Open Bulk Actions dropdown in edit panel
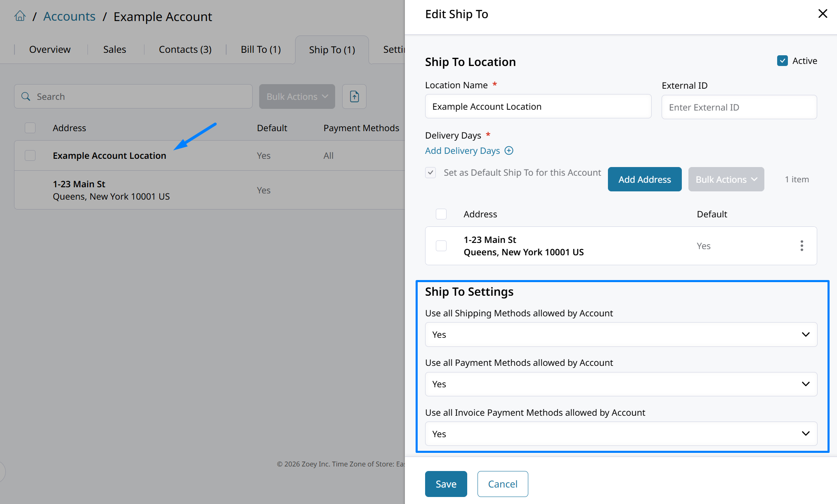 point(726,179)
